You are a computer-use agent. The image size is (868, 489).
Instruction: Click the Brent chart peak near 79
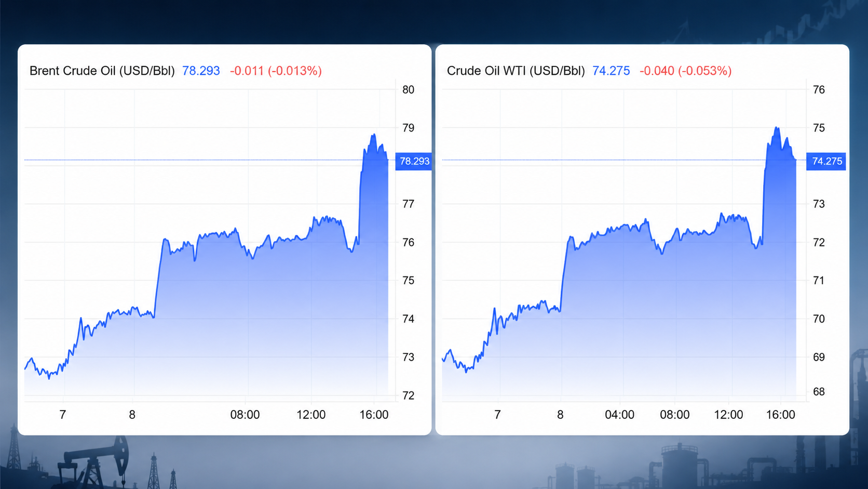[373, 135]
